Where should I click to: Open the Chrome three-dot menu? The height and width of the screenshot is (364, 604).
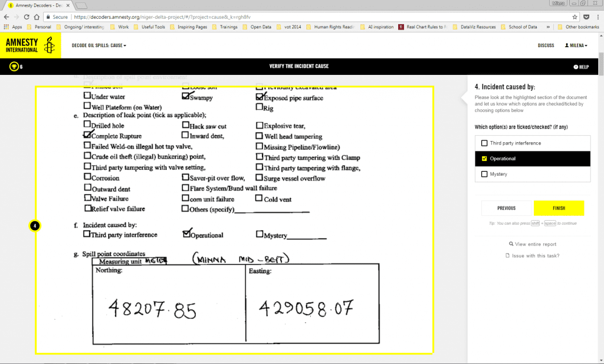tap(598, 17)
